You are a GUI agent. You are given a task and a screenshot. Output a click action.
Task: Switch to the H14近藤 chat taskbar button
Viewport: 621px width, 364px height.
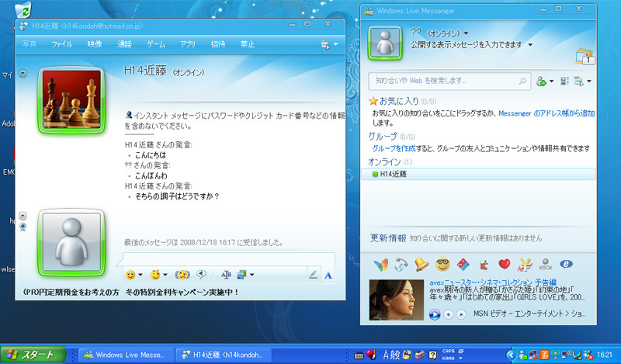(224, 355)
